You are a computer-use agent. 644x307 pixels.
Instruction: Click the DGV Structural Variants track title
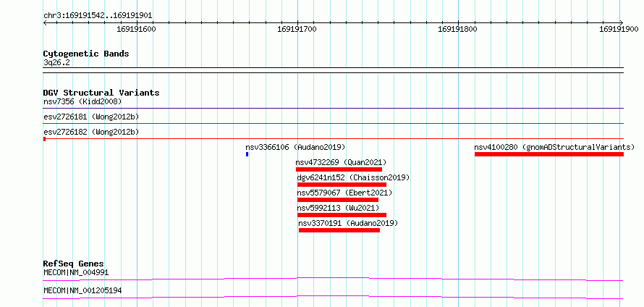coord(101,93)
